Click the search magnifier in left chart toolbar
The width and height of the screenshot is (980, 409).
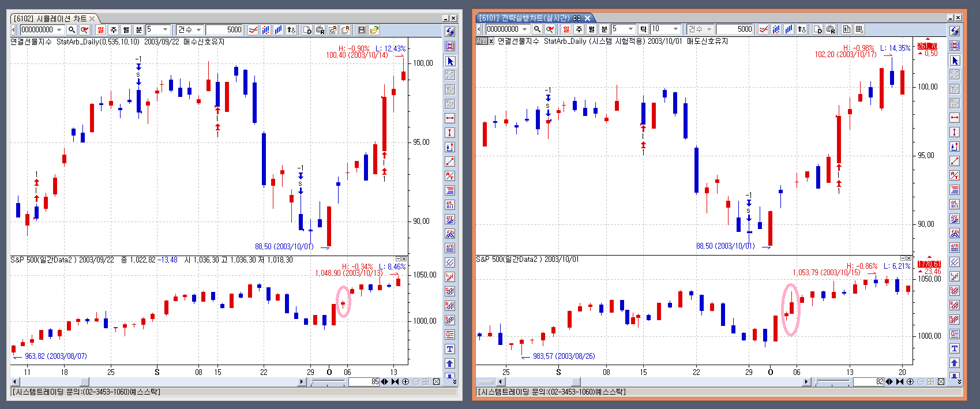pos(72,29)
